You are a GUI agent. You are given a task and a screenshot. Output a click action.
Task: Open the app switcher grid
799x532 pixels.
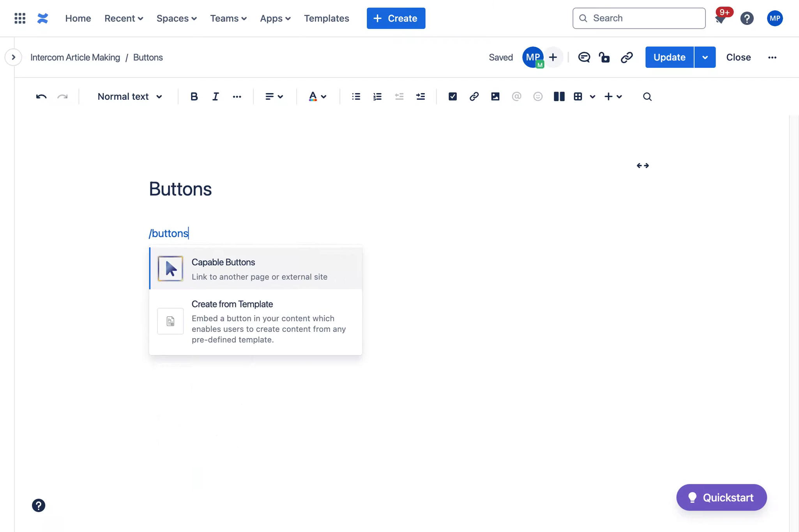click(x=20, y=18)
